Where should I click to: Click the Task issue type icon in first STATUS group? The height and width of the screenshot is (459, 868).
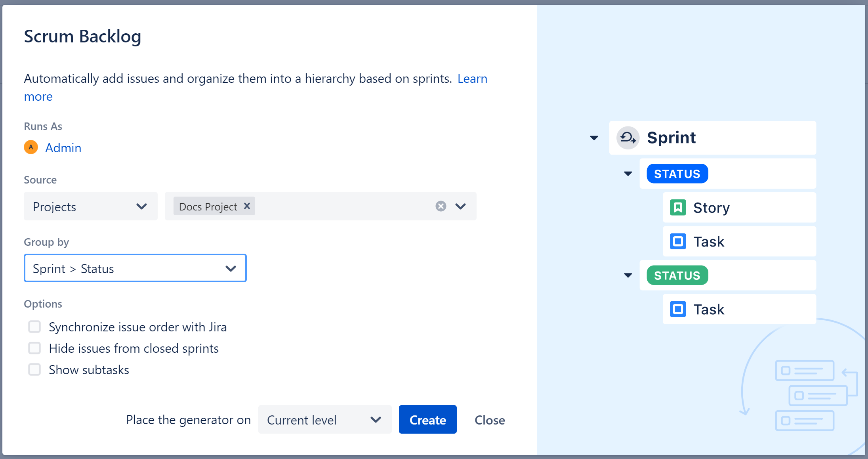[x=679, y=241]
